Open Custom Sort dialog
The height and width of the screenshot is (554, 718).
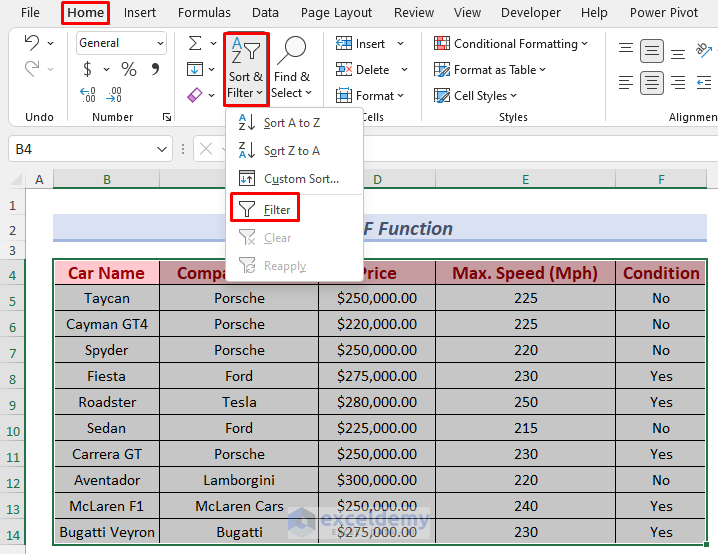tap(293, 179)
